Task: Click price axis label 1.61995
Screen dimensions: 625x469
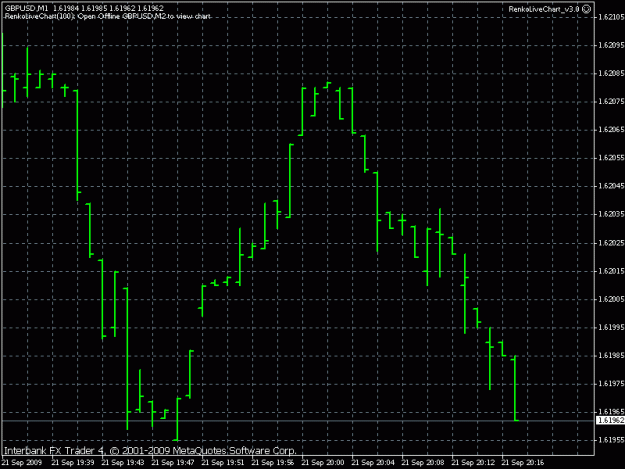Action: coord(611,328)
